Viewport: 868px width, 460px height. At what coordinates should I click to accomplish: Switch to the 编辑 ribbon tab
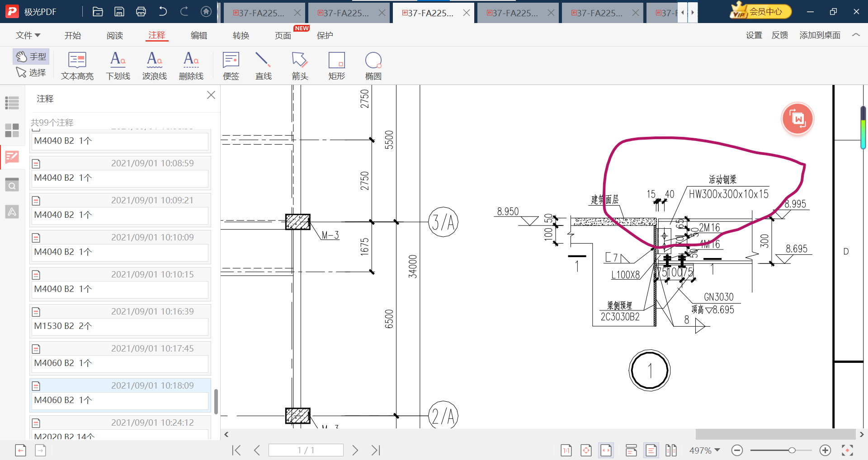[x=199, y=35]
